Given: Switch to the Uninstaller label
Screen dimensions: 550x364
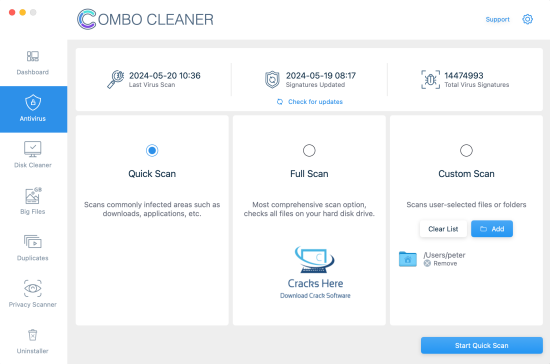Looking at the screenshot, I should point(33,351).
